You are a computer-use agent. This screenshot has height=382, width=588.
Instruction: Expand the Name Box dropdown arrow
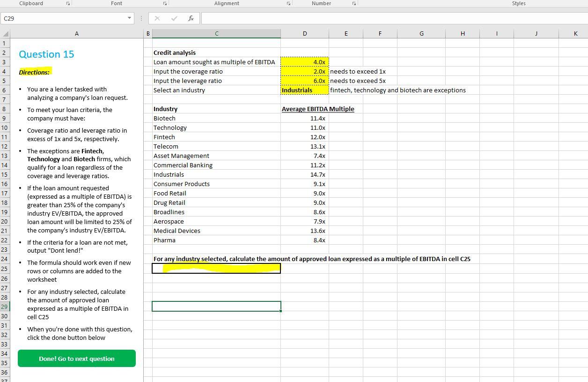pos(130,18)
